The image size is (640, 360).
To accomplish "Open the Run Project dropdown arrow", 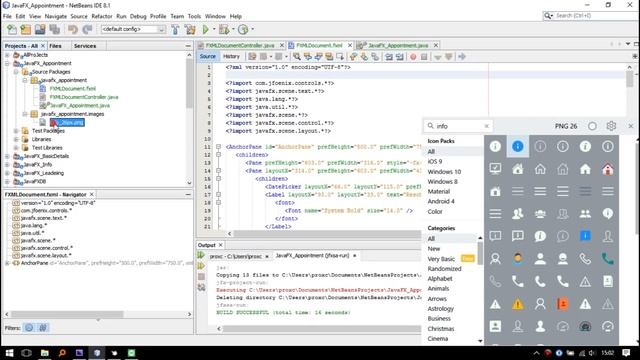I will (214, 29).
